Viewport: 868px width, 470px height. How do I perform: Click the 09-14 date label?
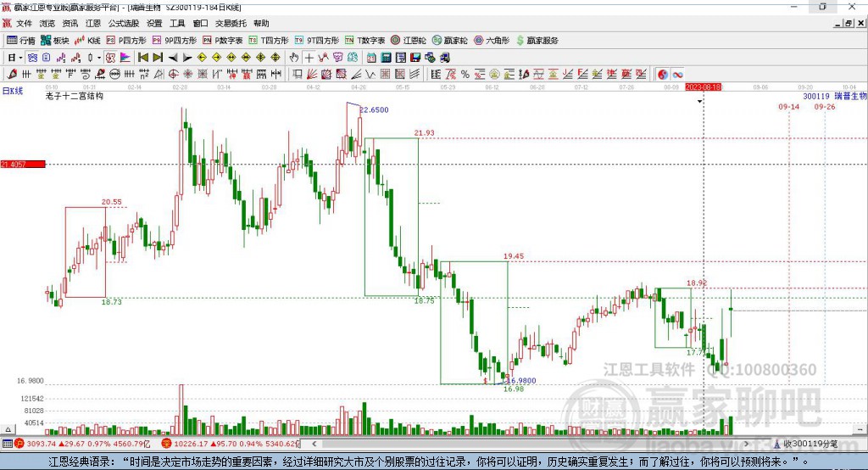(789, 106)
